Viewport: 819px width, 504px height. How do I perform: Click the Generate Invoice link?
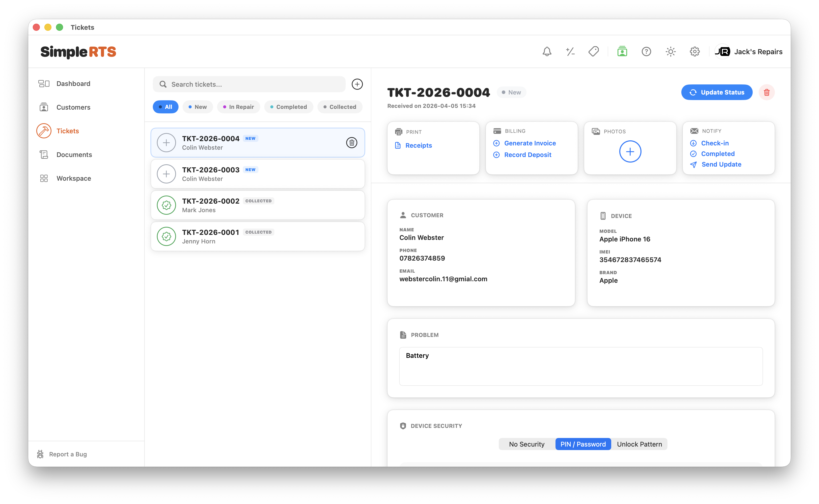530,143
